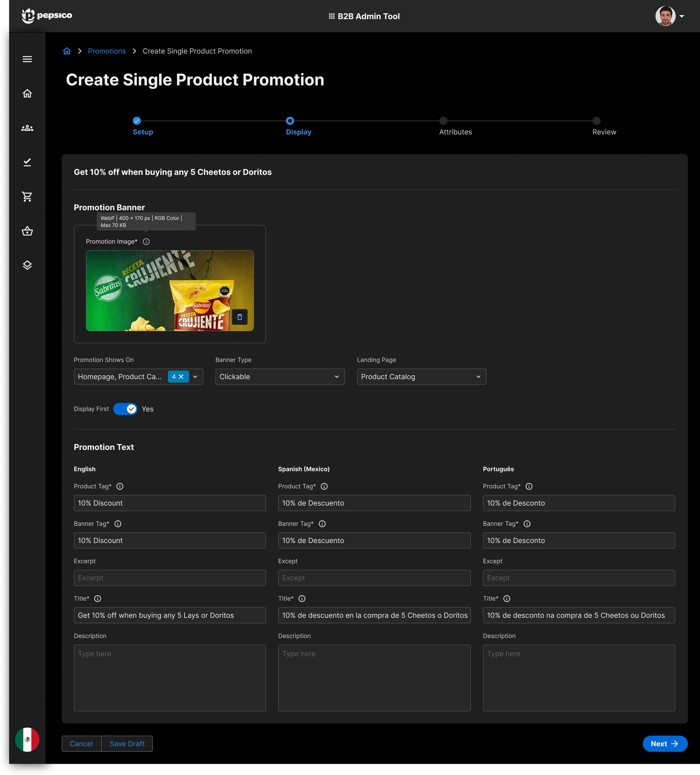Click info icon for Spanish Banner Tag
Viewport: 700px width, 775px height.
pyautogui.click(x=322, y=524)
